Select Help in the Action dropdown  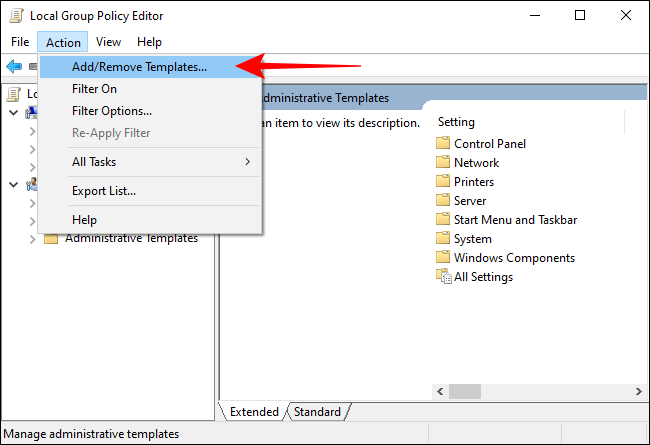click(x=151, y=219)
